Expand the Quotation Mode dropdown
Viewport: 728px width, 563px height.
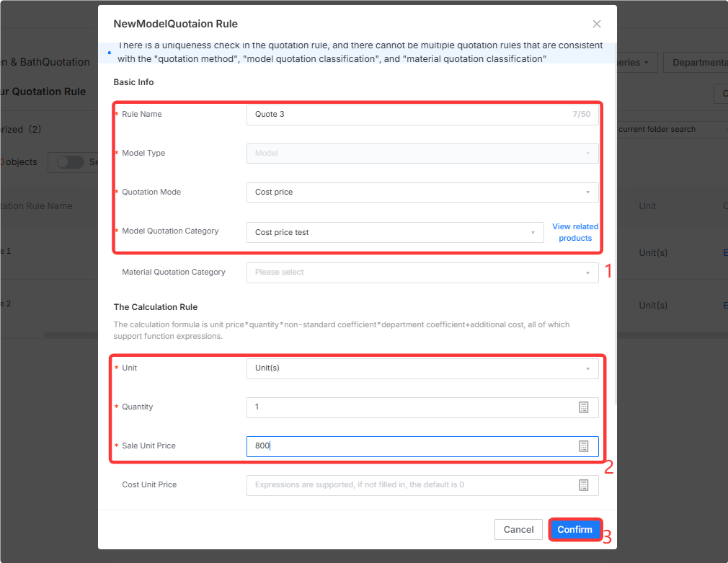point(422,192)
